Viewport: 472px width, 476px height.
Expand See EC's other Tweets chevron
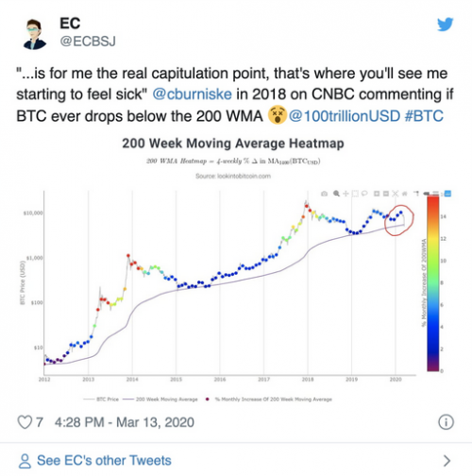(x=447, y=461)
